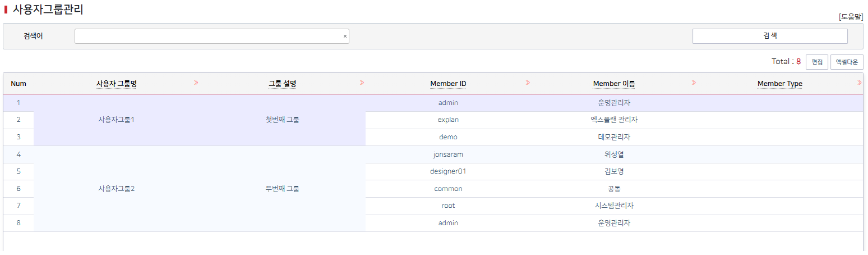Open edit mode with the 편집 button

click(816, 62)
